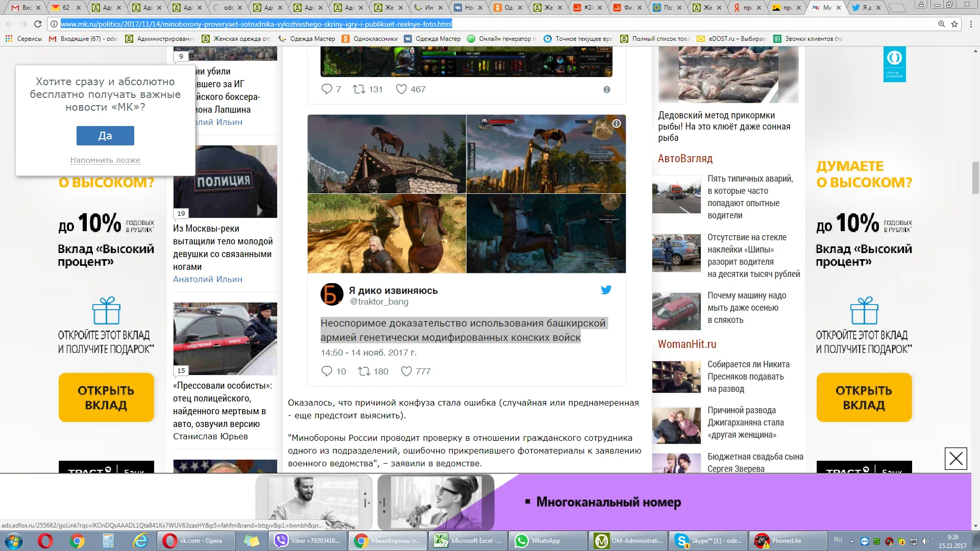980x551 pixels.
Task: Click the page vertical scrollbar thumb
Action: (975, 177)
